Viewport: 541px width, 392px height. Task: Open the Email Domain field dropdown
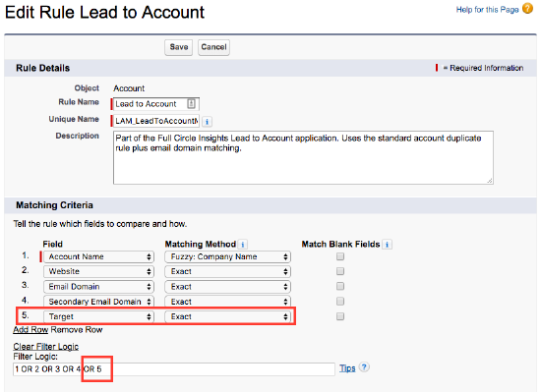point(98,287)
